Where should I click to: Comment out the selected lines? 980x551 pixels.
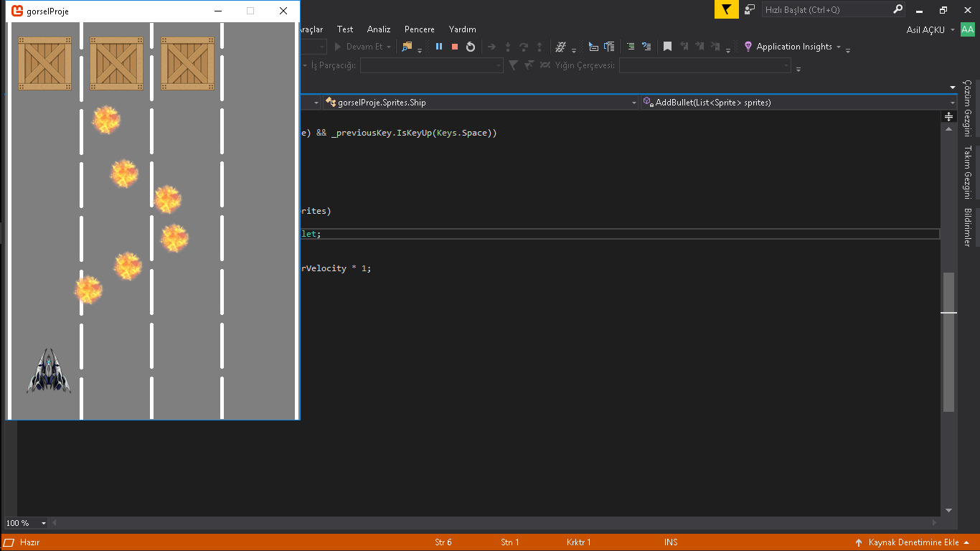(x=631, y=47)
